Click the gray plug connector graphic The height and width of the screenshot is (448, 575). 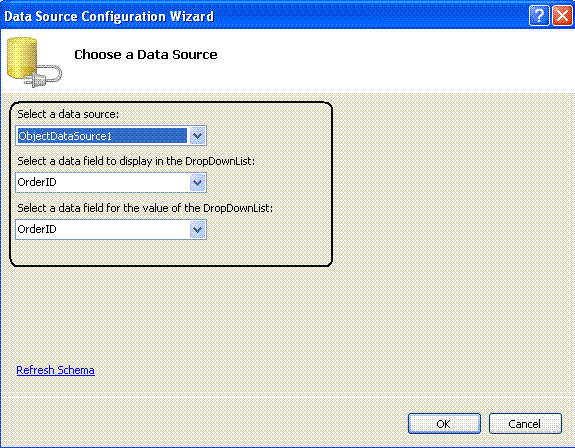pos(43,76)
